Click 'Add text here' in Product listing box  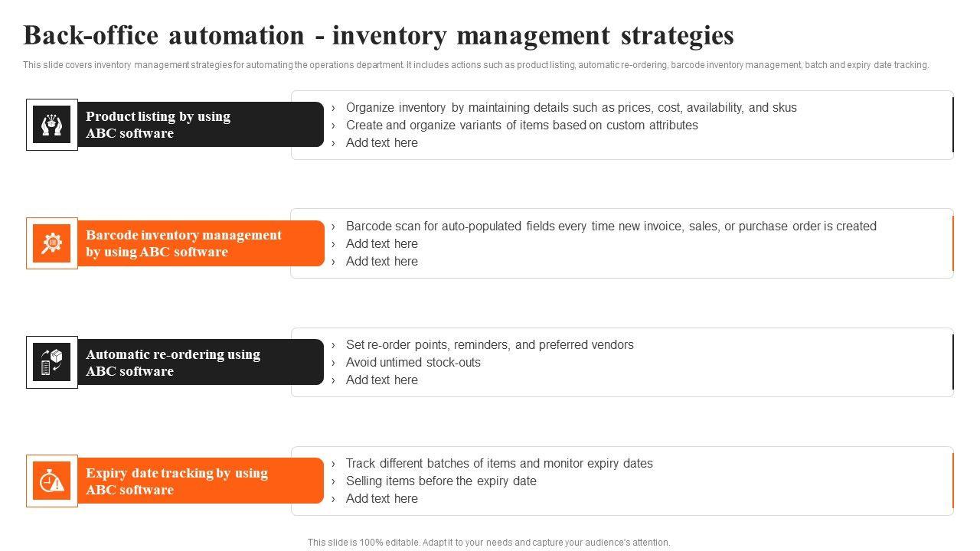click(x=381, y=143)
